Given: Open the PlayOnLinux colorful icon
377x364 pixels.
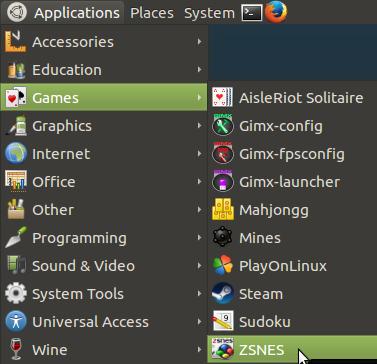Looking at the screenshot, I should pyautogui.click(x=223, y=265).
